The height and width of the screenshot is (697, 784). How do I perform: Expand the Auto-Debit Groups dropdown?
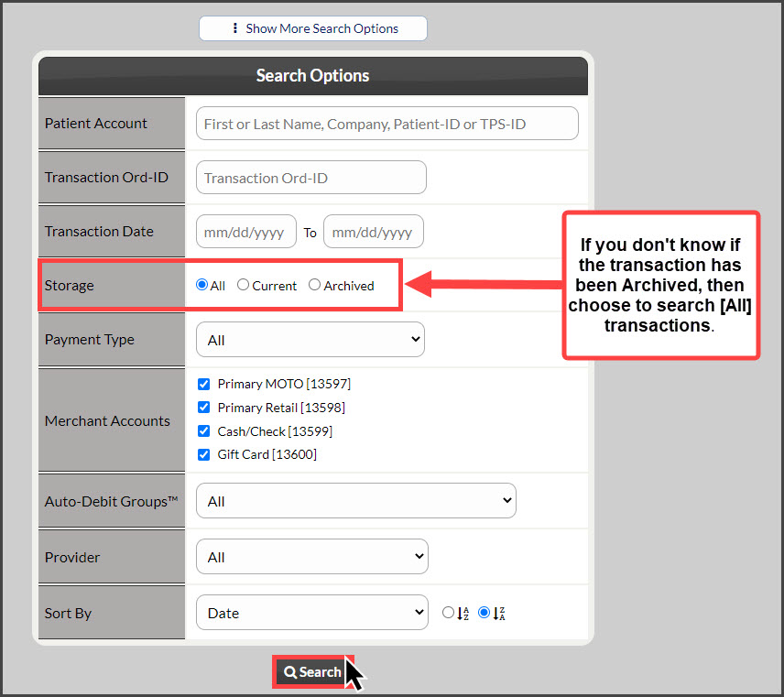[x=355, y=500]
